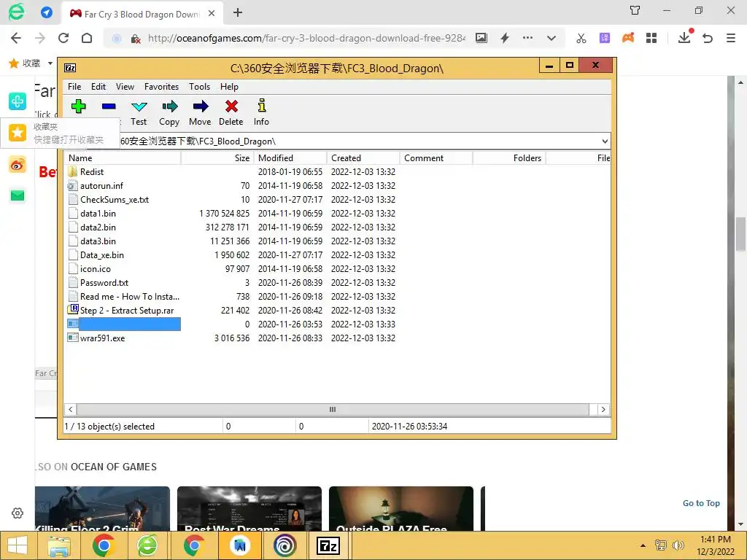The image size is (747, 560).
Task: Open browser downloads icon
Action: (684, 37)
